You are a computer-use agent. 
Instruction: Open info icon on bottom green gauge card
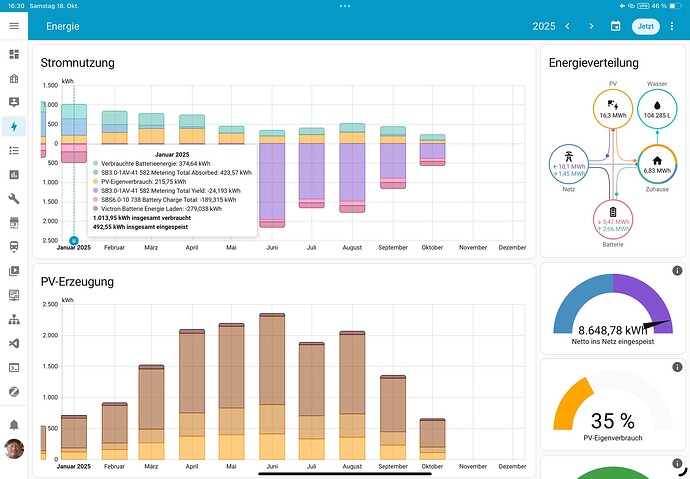(x=677, y=463)
